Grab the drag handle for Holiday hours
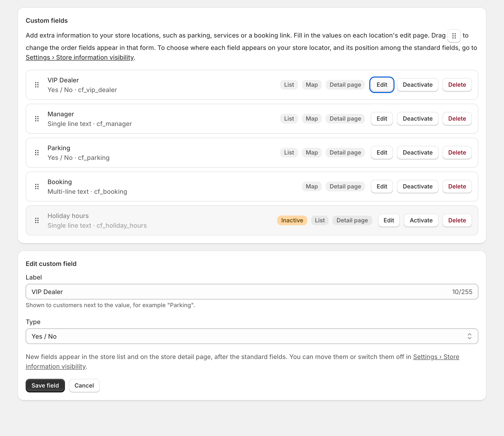The height and width of the screenshot is (436, 504). 37,220
